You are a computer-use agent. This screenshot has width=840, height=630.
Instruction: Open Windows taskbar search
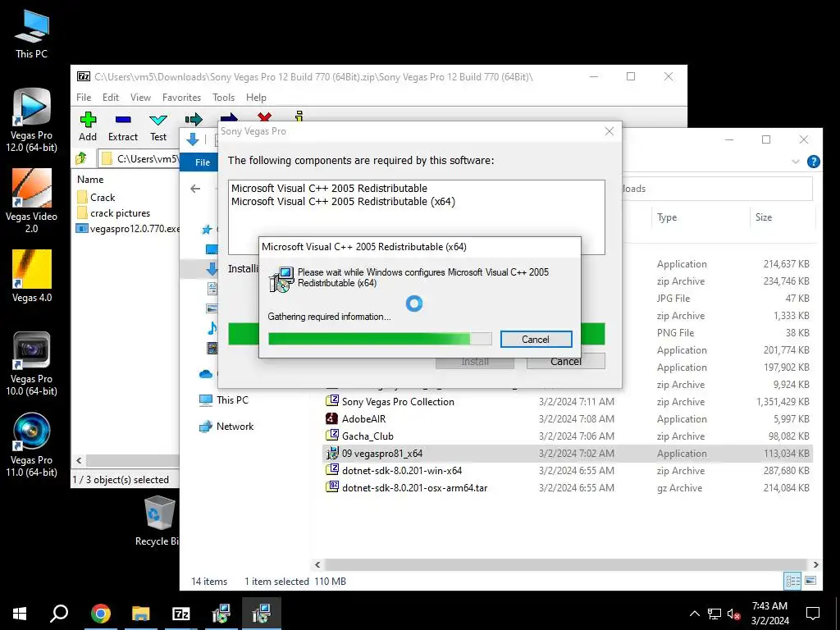[59, 614]
